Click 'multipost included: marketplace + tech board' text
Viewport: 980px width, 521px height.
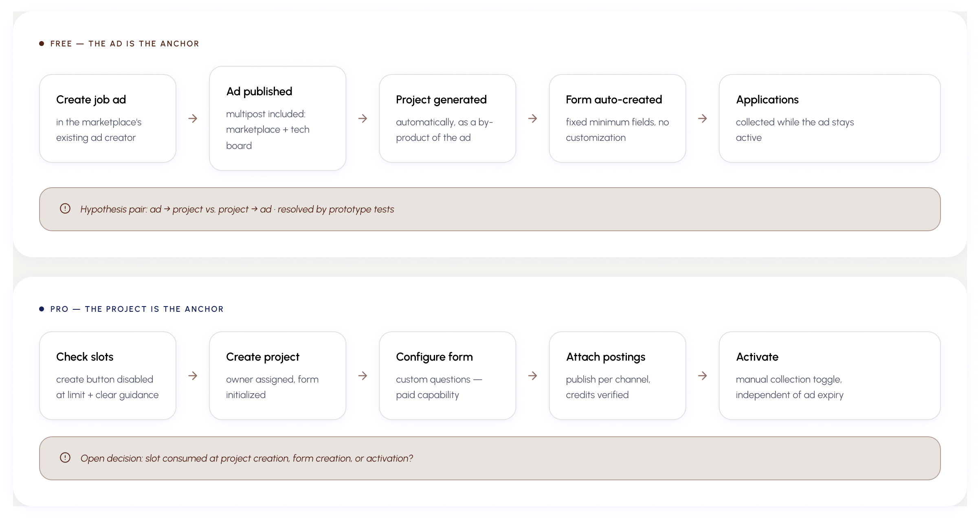(268, 130)
